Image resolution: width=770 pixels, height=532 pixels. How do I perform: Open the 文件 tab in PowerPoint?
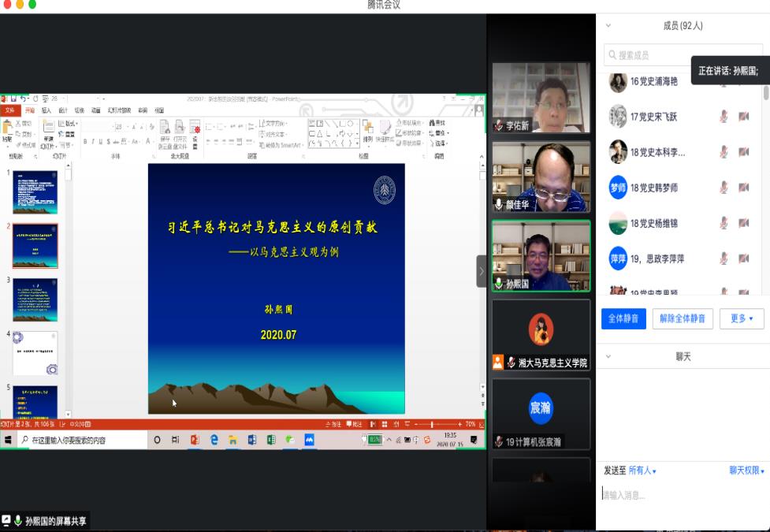point(10,110)
